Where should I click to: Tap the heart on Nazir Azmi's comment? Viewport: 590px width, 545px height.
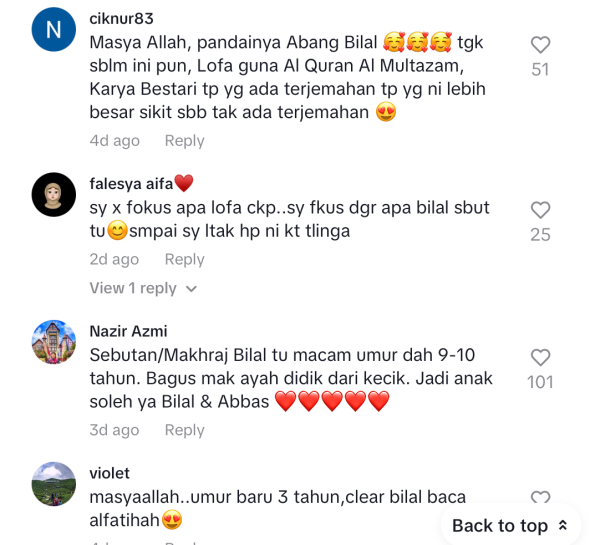tap(540, 358)
